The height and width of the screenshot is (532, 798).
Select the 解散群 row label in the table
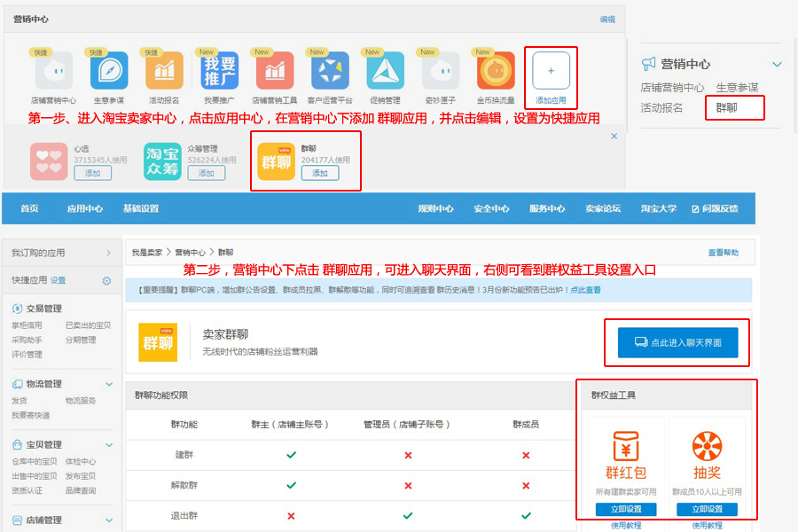(x=184, y=485)
